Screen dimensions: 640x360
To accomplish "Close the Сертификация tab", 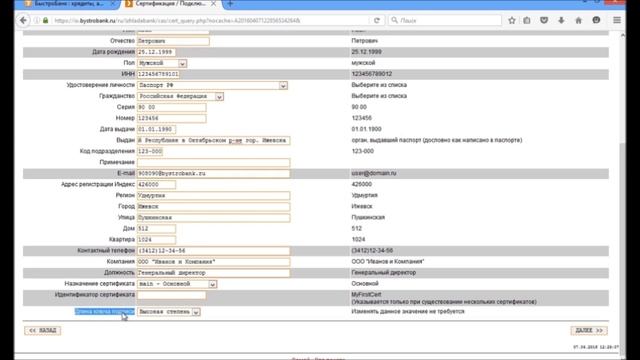I will point(213,4).
